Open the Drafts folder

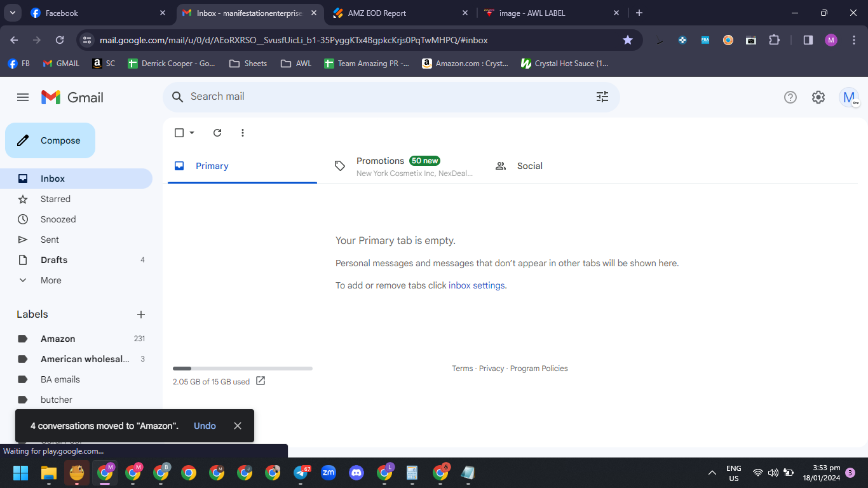[76, 260]
